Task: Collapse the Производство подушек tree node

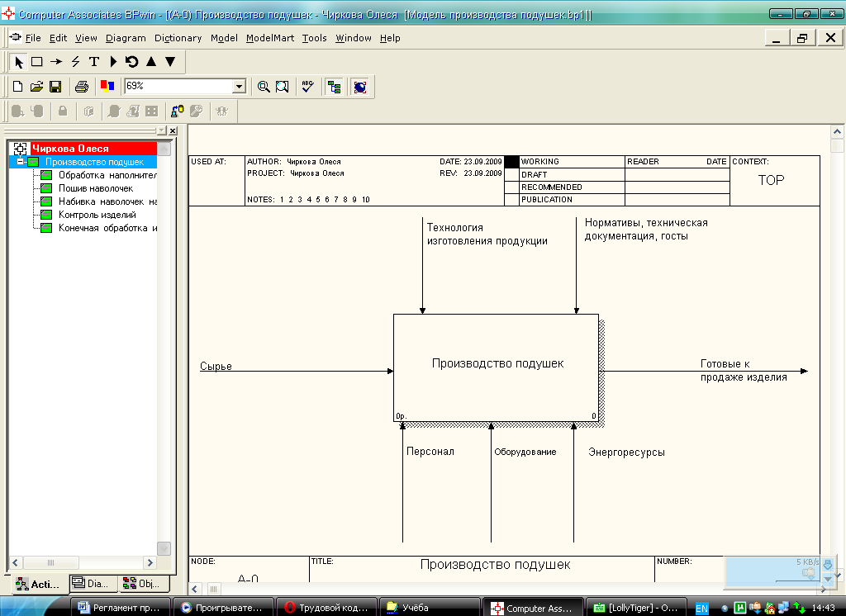Action: click(x=21, y=162)
